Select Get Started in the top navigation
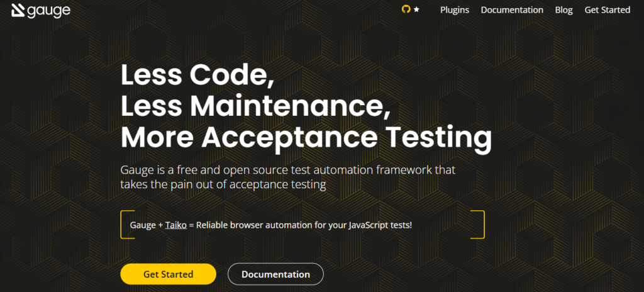 click(x=607, y=10)
